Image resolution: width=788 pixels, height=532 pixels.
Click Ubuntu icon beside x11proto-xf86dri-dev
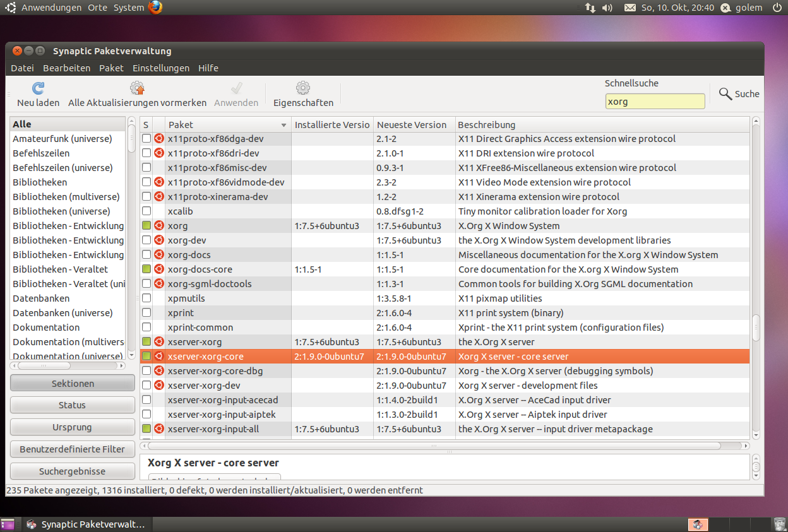159,153
